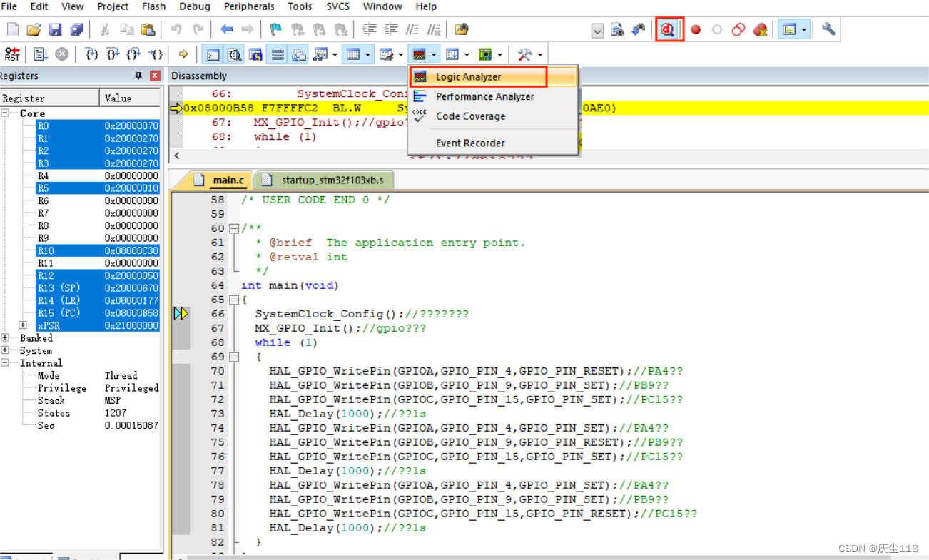Open Memory windows dropdown arrow
Viewport: 929px width, 560px height.
click(367, 54)
